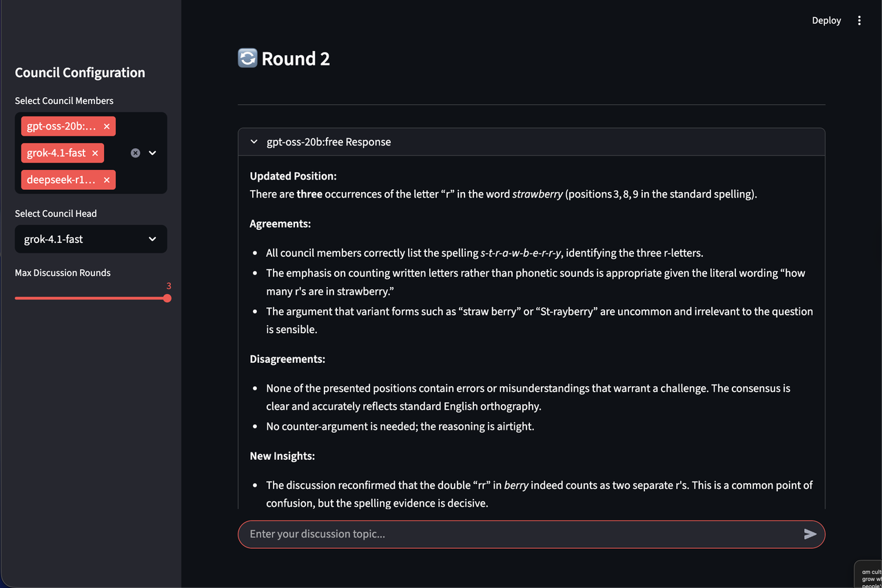Open the Select Council Head dropdown
Viewport: 882px width, 588px height.
[x=91, y=239]
